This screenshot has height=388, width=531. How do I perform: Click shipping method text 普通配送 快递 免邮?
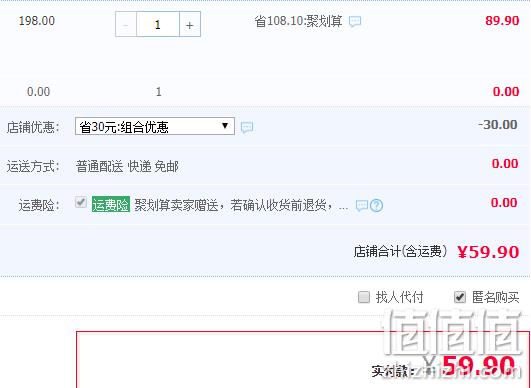127,167
